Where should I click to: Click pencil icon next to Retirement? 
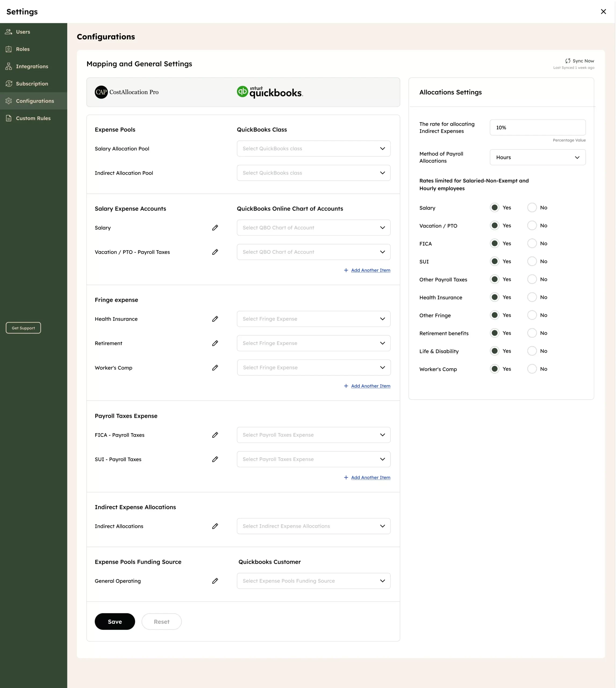215,343
